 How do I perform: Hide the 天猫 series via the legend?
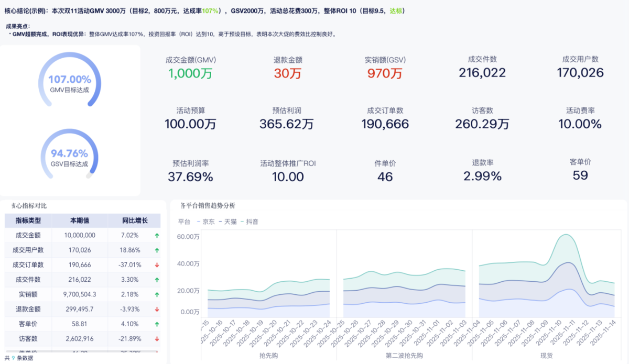[227, 222]
